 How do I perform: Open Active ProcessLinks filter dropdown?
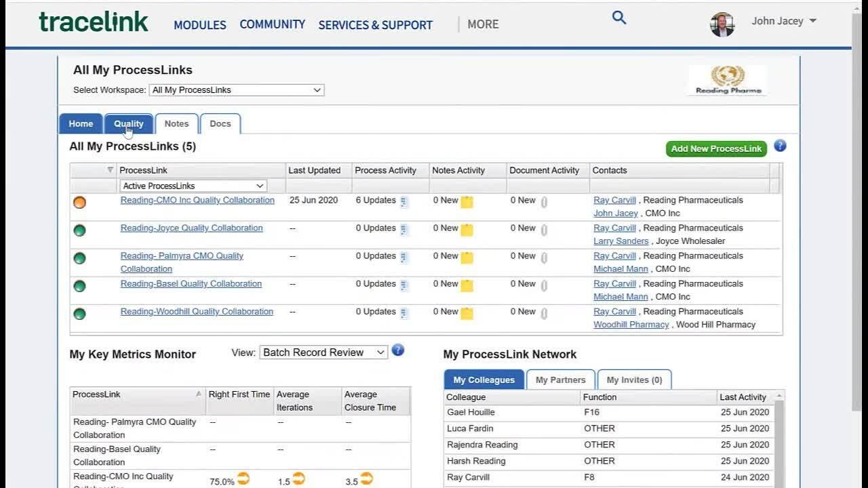point(193,186)
